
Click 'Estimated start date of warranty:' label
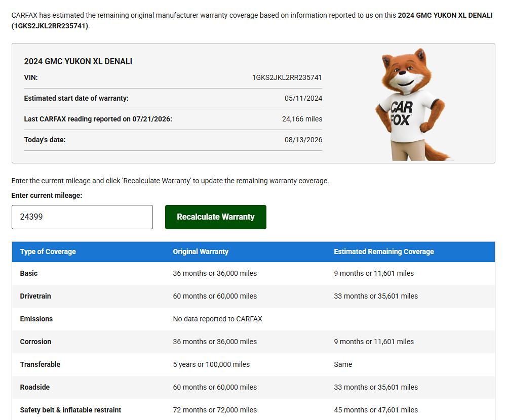(76, 98)
